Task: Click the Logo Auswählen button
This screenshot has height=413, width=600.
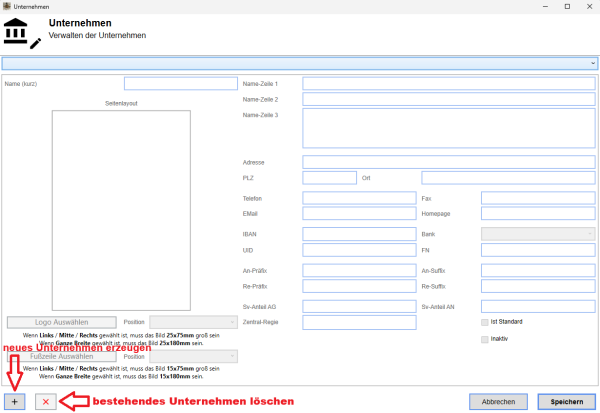Action: [x=62, y=322]
